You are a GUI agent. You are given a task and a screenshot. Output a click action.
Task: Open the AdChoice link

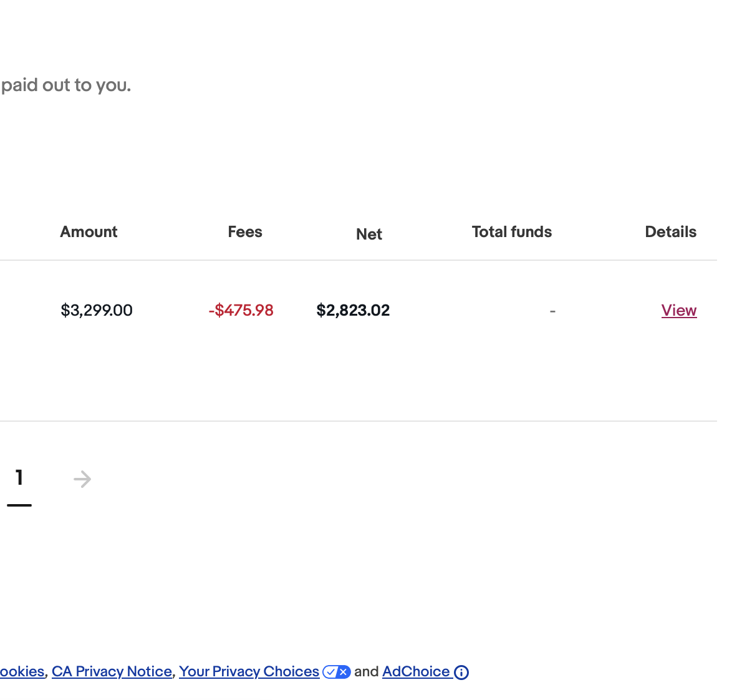point(416,672)
